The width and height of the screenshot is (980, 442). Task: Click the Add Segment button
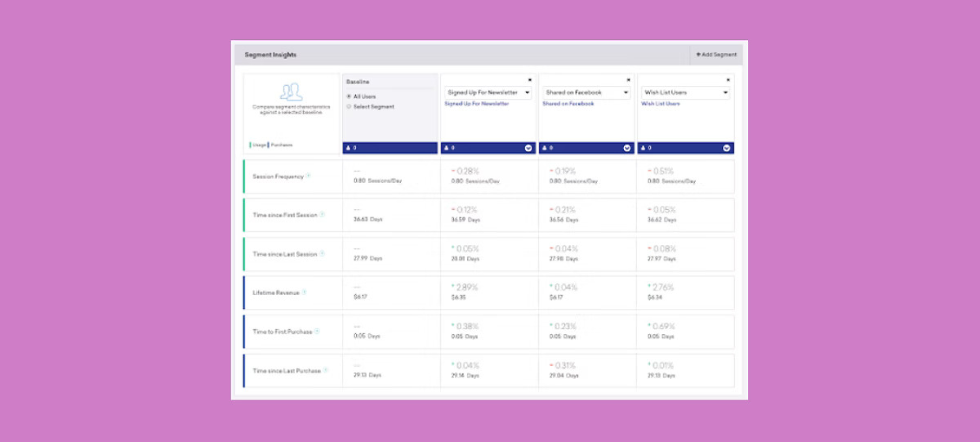coord(717,55)
